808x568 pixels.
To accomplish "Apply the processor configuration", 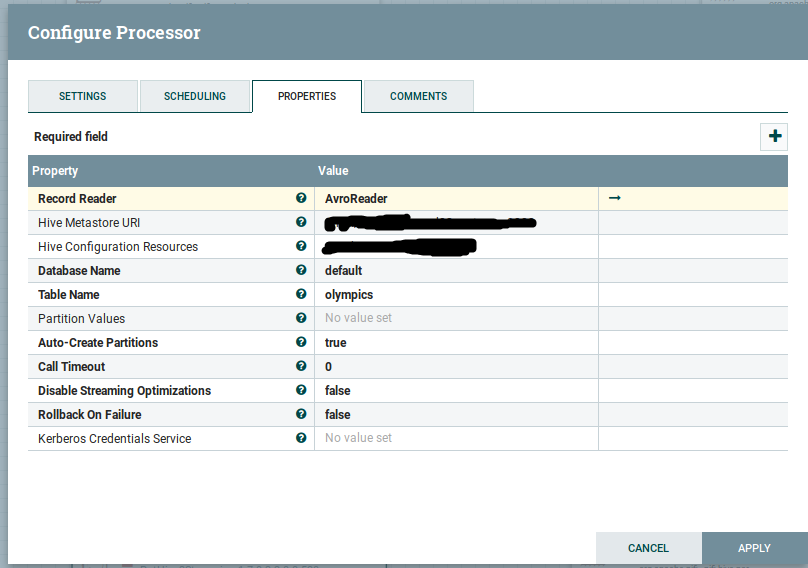I will pos(754,548).
